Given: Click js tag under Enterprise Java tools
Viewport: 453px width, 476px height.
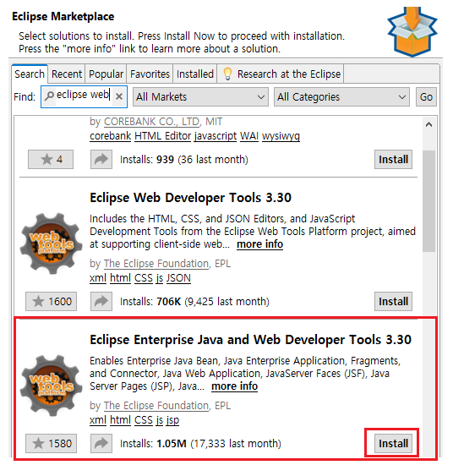Looking at the screenshot, I should tap(160, 420).
